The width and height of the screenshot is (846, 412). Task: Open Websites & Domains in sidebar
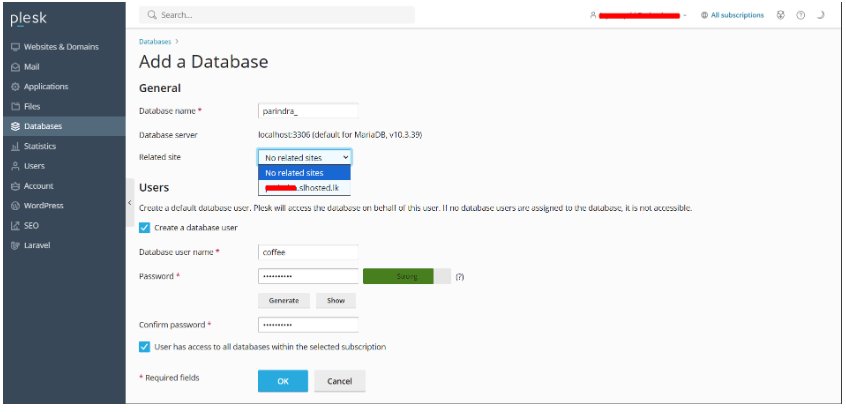pyautogui.click(x=60, y=47)
